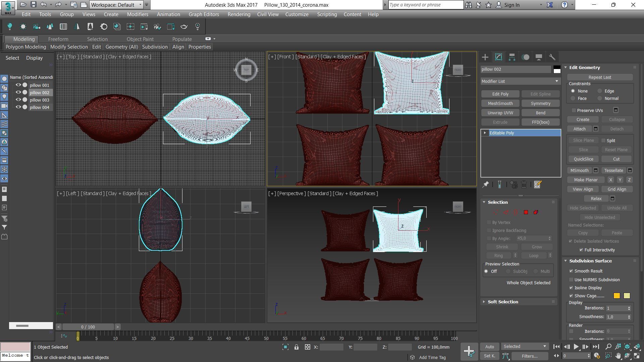Image resolution: width=644 pixels, height=362 pixels.
Task: Expand the Editable Poly stack entry
Action: point(485,133)
